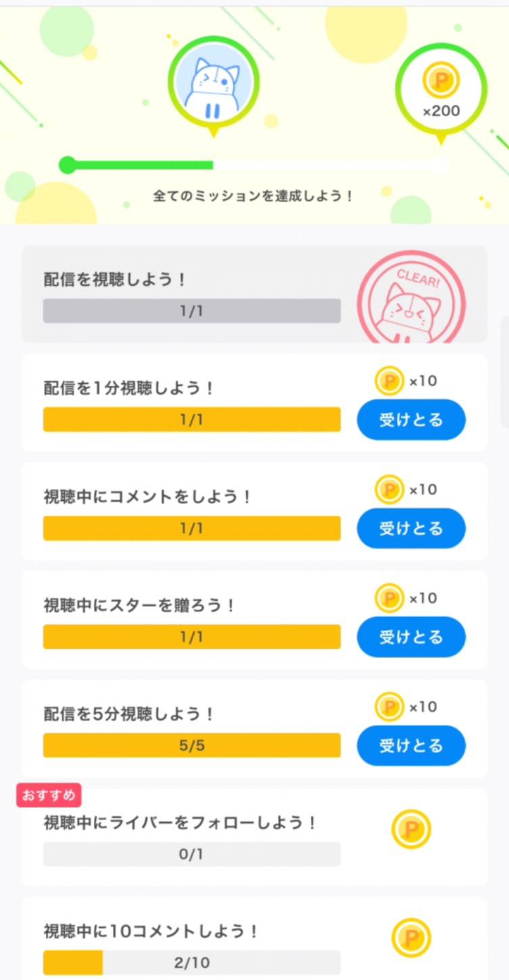Click the 0/1 follow progress bar
This screenshot has width=509, height=980.
click(x=192, y=854)
